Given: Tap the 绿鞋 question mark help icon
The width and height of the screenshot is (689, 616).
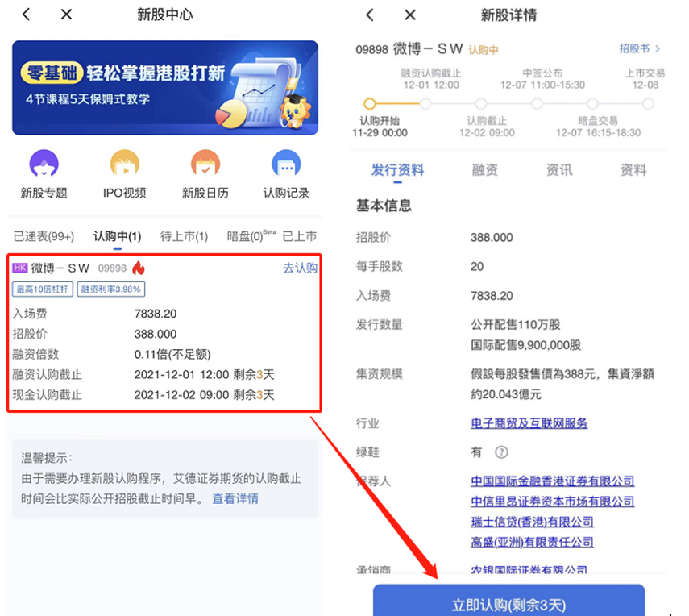Looking at the screenshot, I should click(501, 452).
